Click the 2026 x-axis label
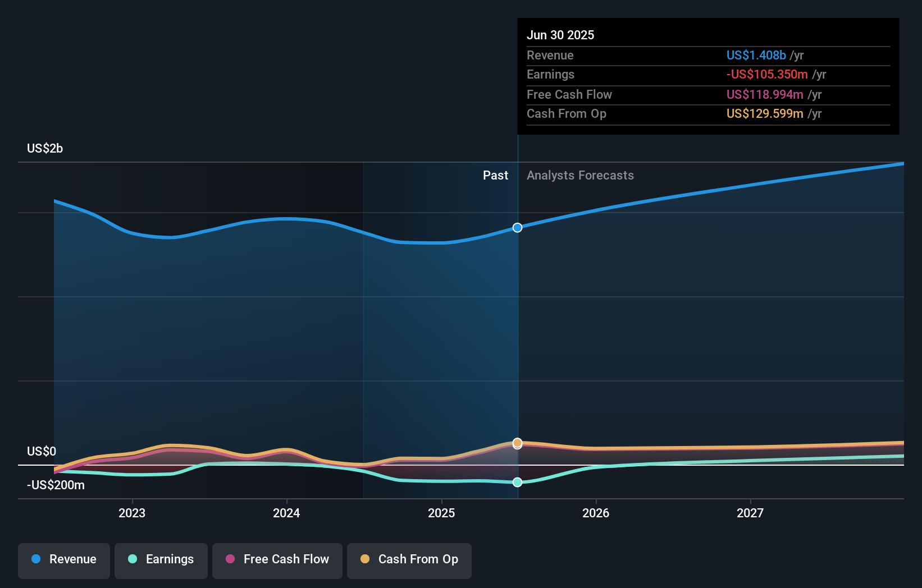The width and height of the screenshot is (922, 588). (596, 513)
